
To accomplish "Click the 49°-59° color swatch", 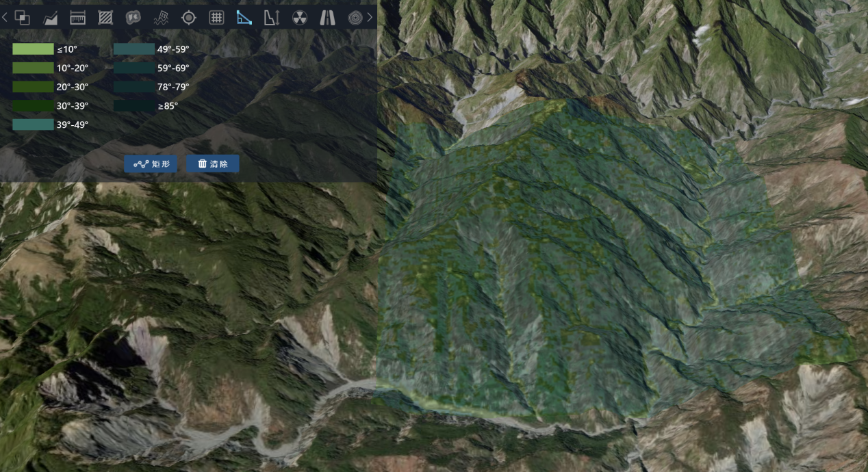I will pos(133,49).
